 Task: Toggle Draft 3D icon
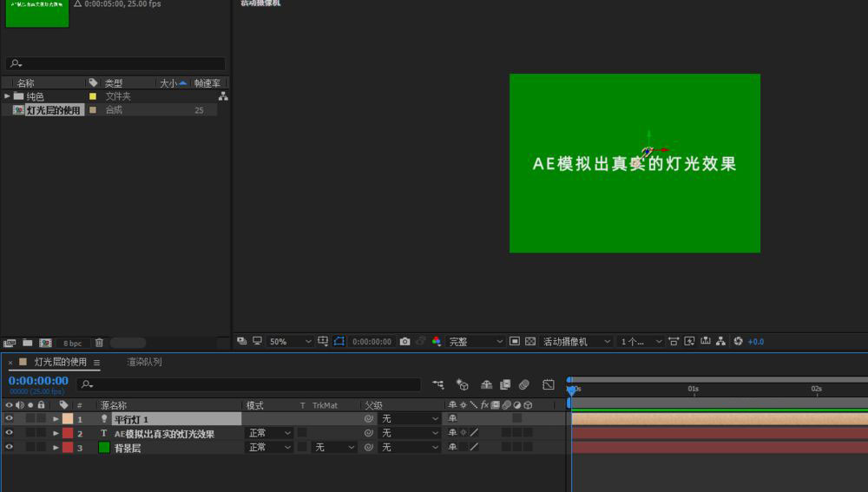463,384
